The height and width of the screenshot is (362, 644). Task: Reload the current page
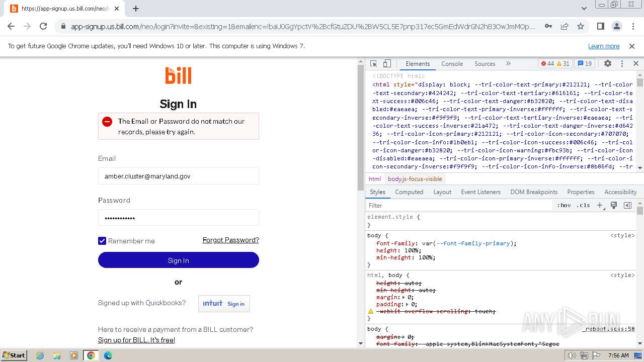[x=43, y=26]
